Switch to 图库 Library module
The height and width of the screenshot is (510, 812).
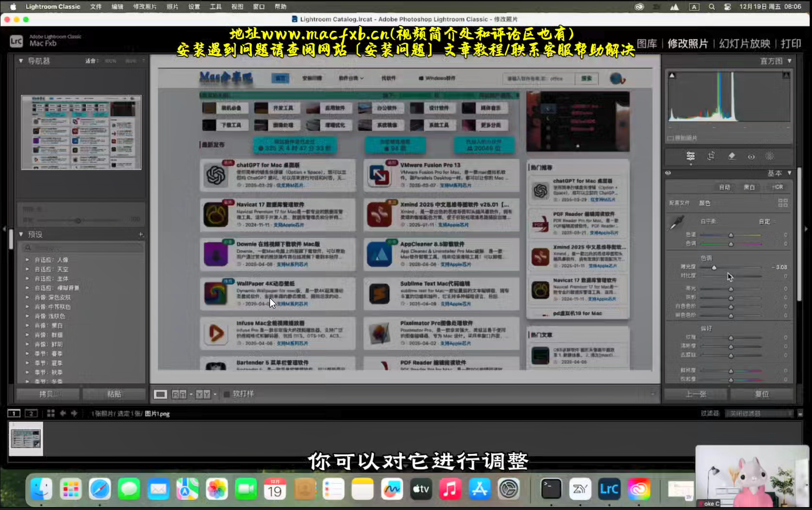point(646,44)
